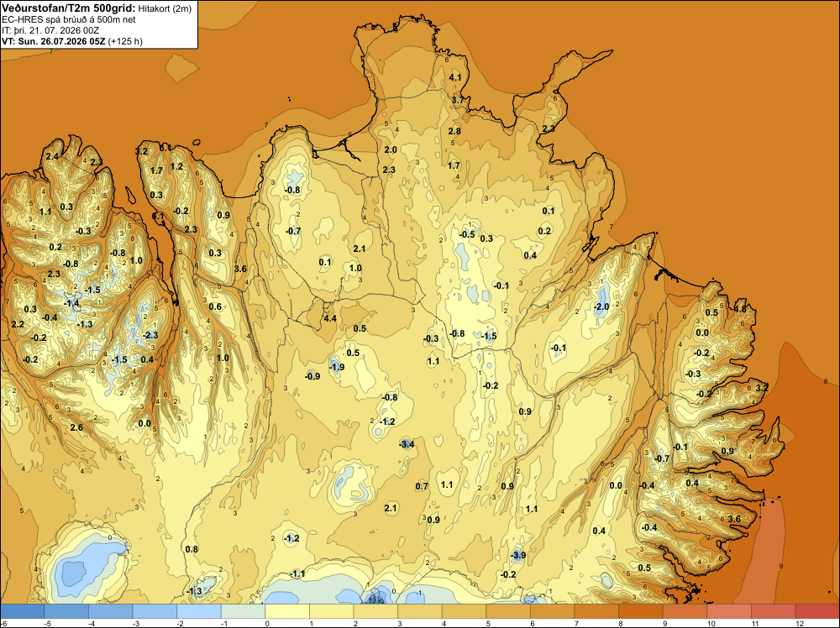Click the temperature value '2.8' on the map
This screenshot has height=628, width=840.
[454, 131]
